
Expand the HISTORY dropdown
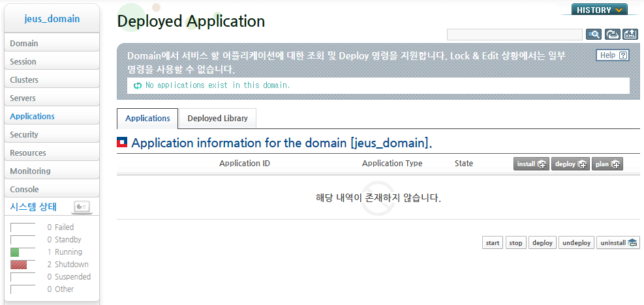(x=600, y=10)
